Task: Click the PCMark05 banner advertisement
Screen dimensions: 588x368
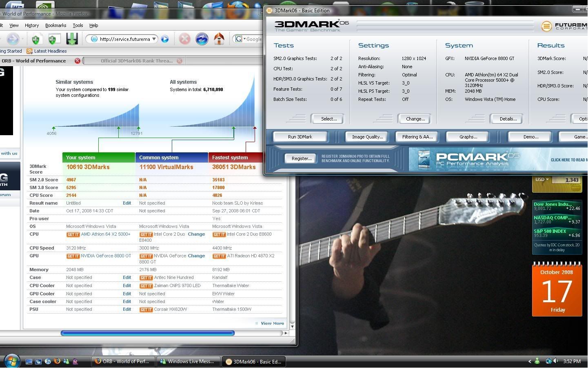Action: coord(498,159)
